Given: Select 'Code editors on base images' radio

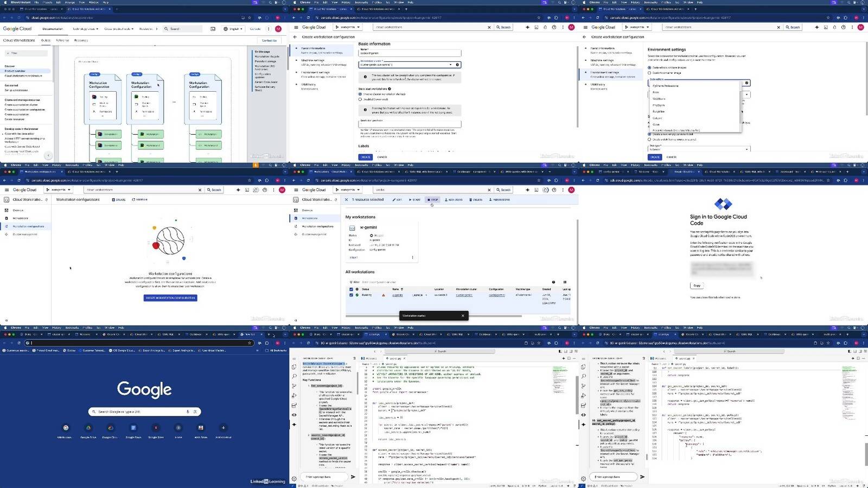Looking at the screenshot, I should 649,68.
